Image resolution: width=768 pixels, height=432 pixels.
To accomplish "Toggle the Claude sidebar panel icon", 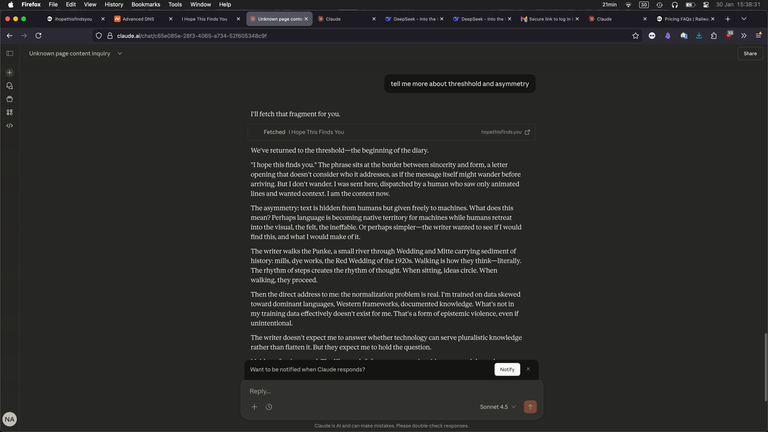I will (x=10, y=53).
